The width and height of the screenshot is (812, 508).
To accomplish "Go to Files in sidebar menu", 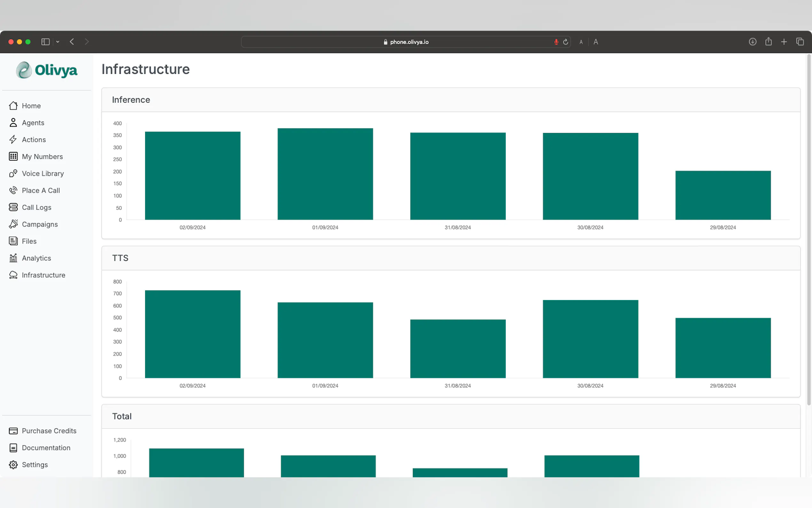I will (x=29, y=241).
